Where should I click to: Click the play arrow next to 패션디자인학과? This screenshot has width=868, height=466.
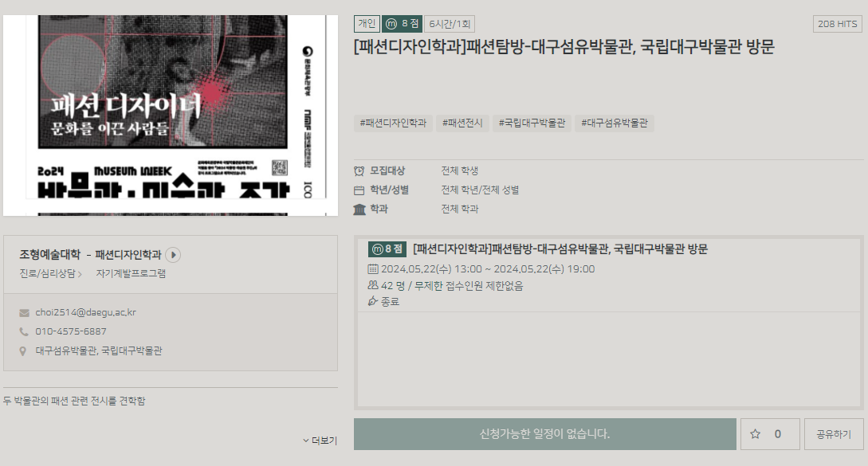click(x=173, y=255)
